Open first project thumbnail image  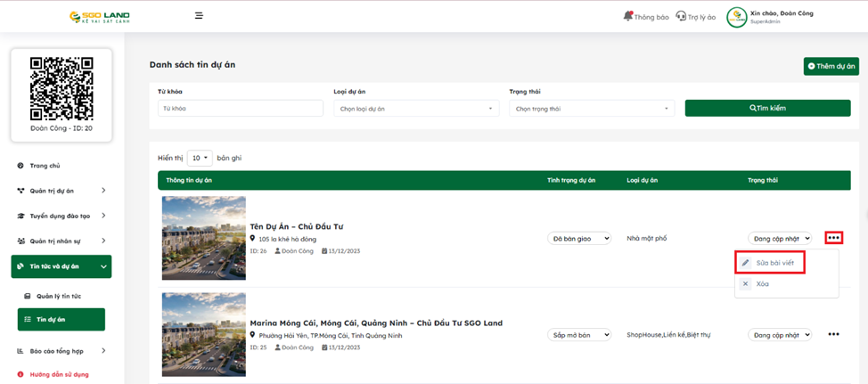click(204, 238)
